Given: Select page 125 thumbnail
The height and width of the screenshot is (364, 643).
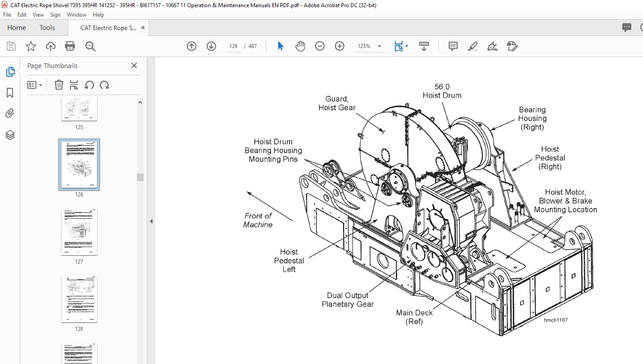Looking at the screenshot, I should coord(79,110).
